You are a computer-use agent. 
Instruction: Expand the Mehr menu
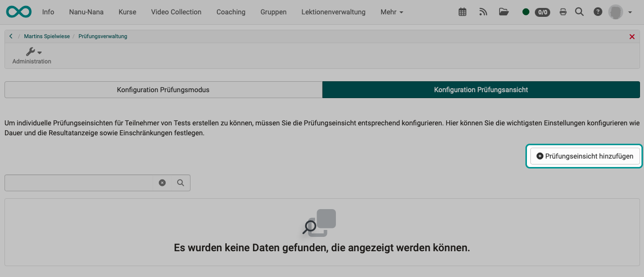pyautogui.click(x=391, y=12)
